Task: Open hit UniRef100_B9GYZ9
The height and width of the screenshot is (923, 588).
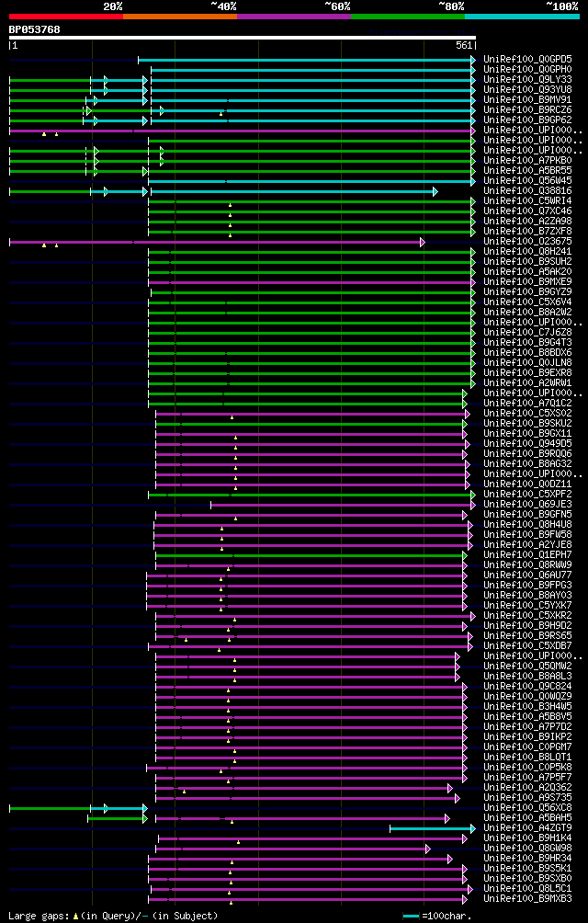Action: point(527,291)
